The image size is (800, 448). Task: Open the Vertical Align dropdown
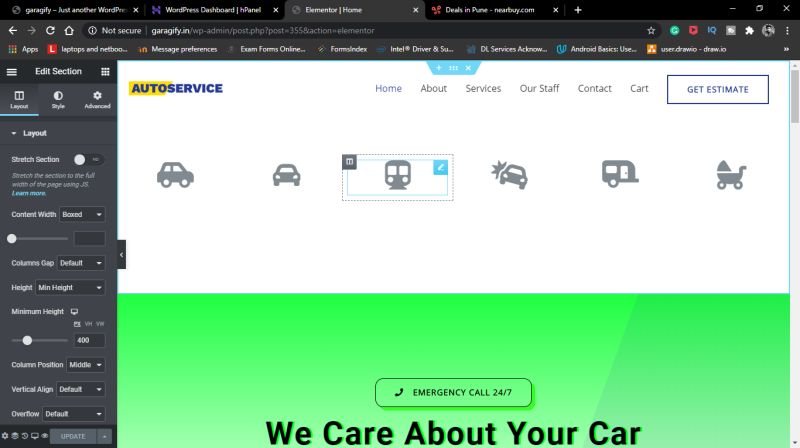point(81,390)
